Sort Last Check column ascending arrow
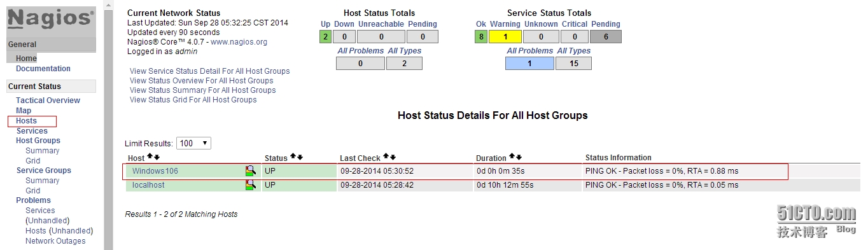Viewport: 868px width, 250px height. (386, 156)
